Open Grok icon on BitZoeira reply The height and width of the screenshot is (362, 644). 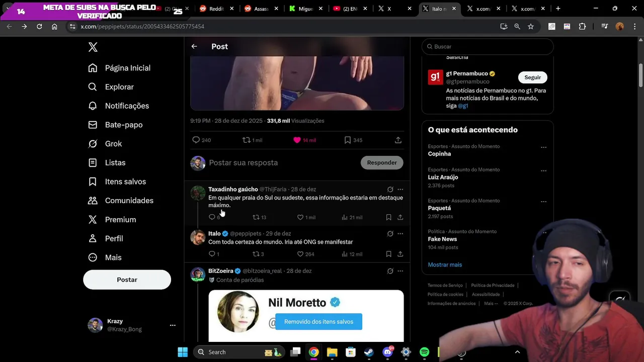(x=390, y=271)
